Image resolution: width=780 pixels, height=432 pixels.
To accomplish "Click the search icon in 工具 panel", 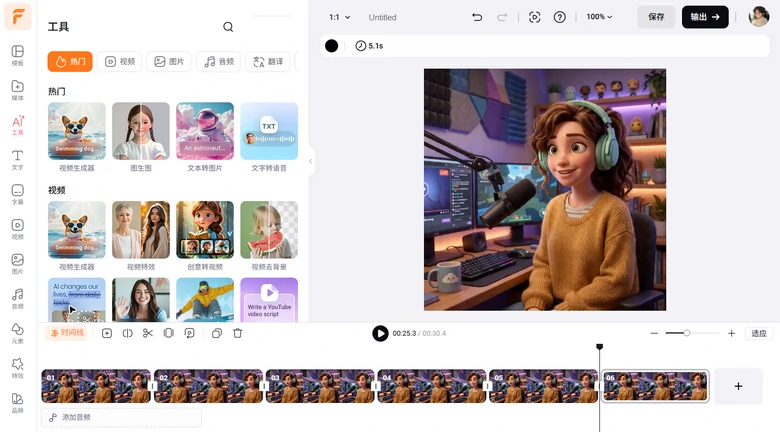I will click(228, 27).
